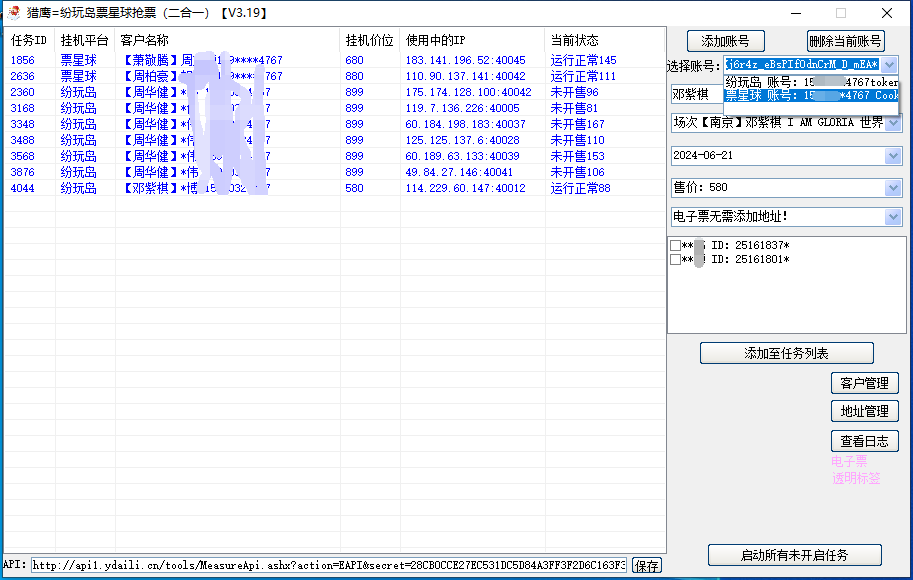Click IP 175.174.128.100:40042
Image resolution: width=913 pixels, height=580 pixels.
(x=468, y=92)
